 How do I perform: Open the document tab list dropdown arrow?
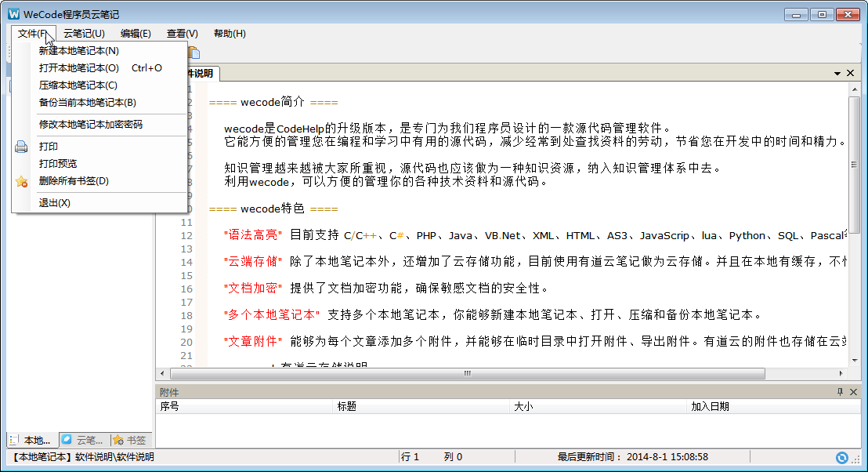pos(837,73)
